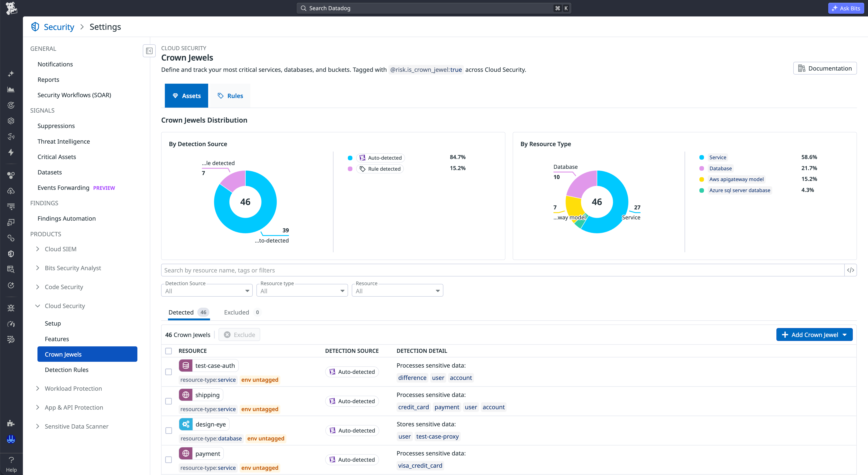
Task: Tick the checkbox for design-eye
Action: pyautogui.click(x=168, y=430)
